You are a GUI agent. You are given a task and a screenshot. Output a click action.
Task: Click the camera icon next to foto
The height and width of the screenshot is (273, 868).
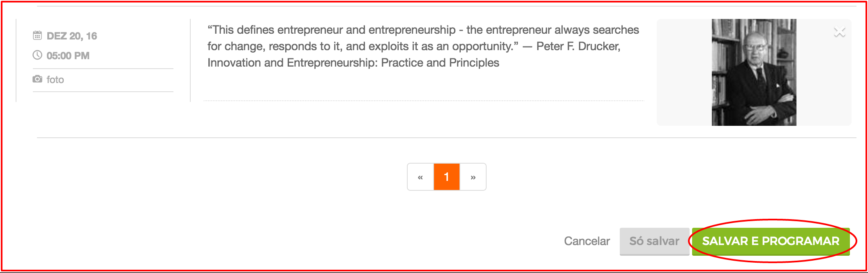(x=37, y=79)
